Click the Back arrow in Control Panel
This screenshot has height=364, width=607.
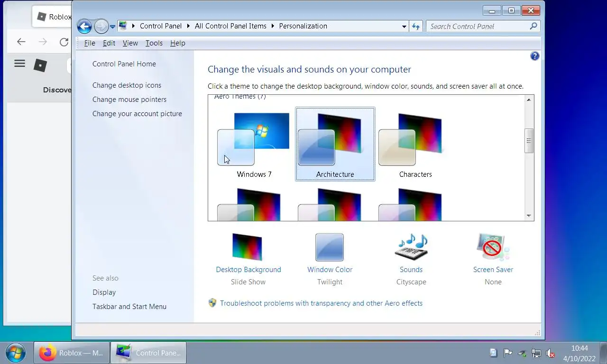[x=84, y=27]
